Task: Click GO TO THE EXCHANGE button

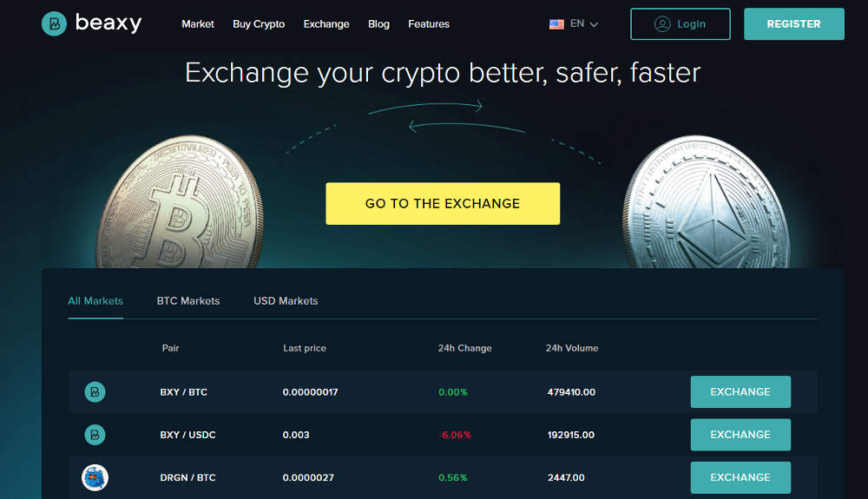Action: coord(443,204)
